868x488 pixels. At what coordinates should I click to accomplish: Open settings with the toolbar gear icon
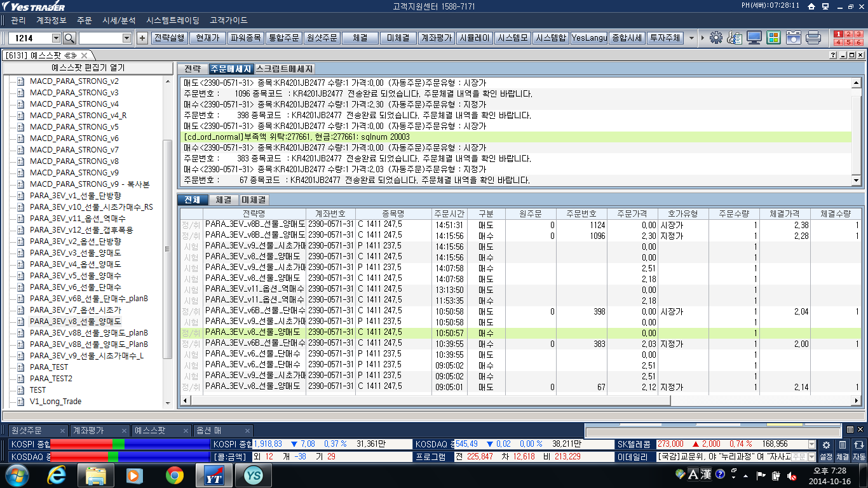(x=716, y=37)
